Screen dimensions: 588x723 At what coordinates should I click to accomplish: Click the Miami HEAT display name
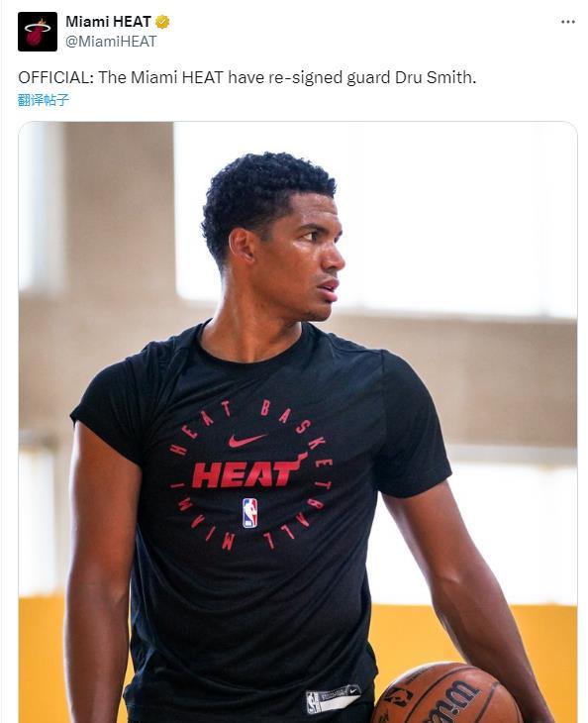tap(108, 21)
